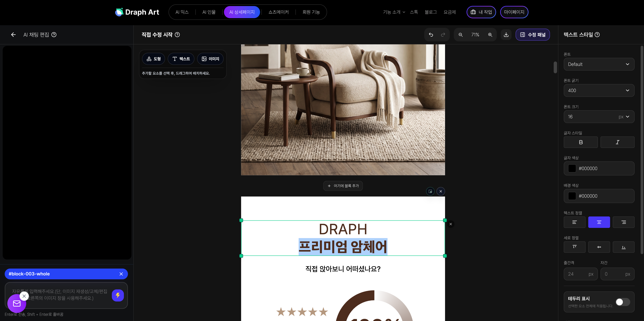Add a 도형 shape element

coord(153,59)
